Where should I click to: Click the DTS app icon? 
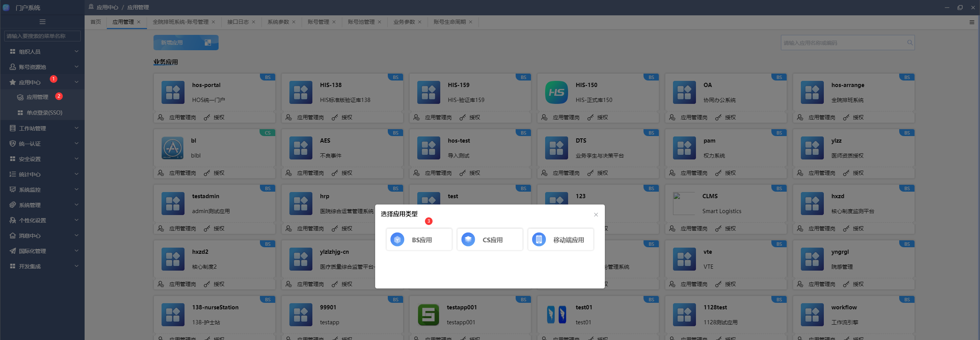point(557,148)
